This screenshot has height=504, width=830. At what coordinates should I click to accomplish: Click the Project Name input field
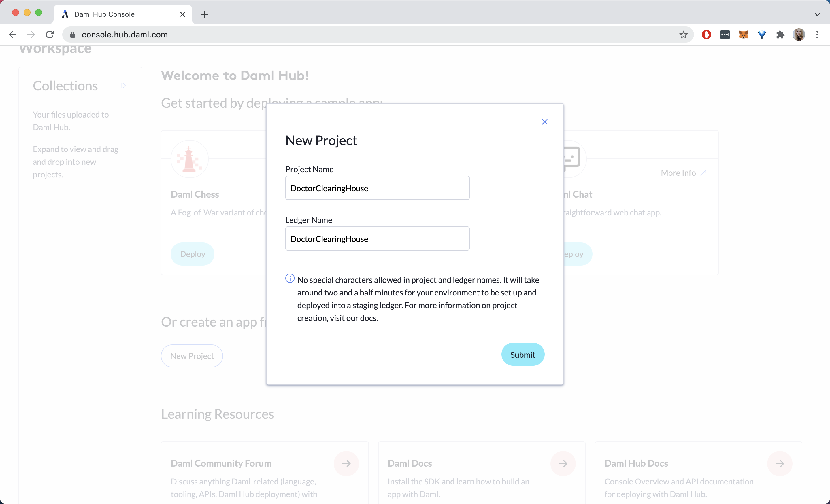[x=377, y=188]
